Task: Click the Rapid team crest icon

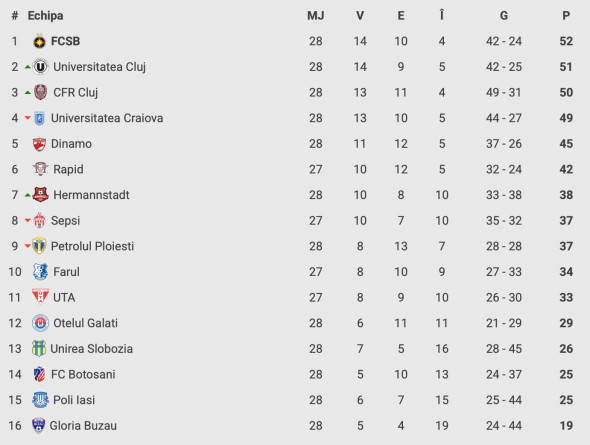Action: [40, 169]
